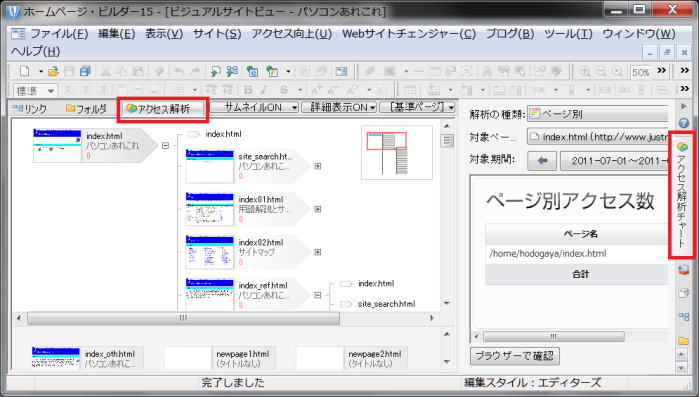Click the blue window layout toolbar icon
This screenshot has width=699, height=397.
[341, 71]
